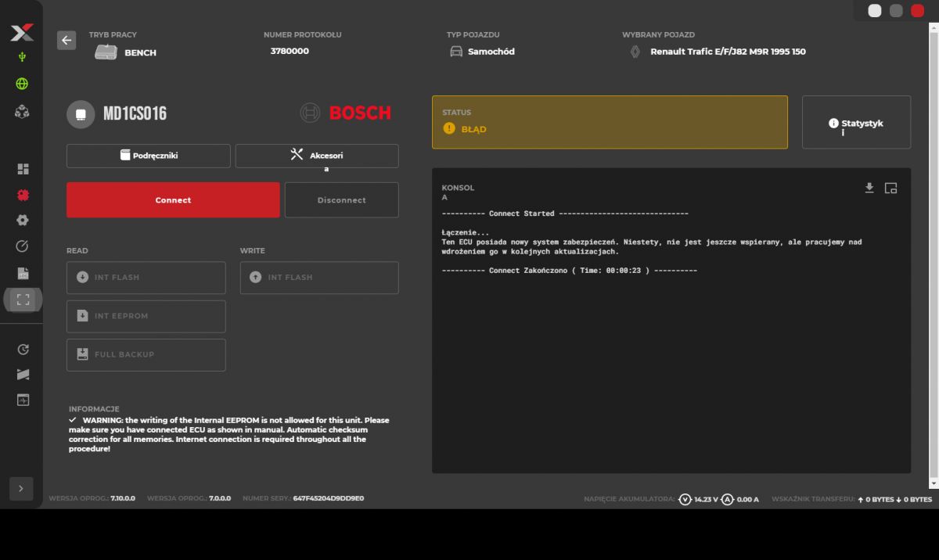
Task: Click the serial number 647F45204D9DD9E0
Action: point(329,498)
